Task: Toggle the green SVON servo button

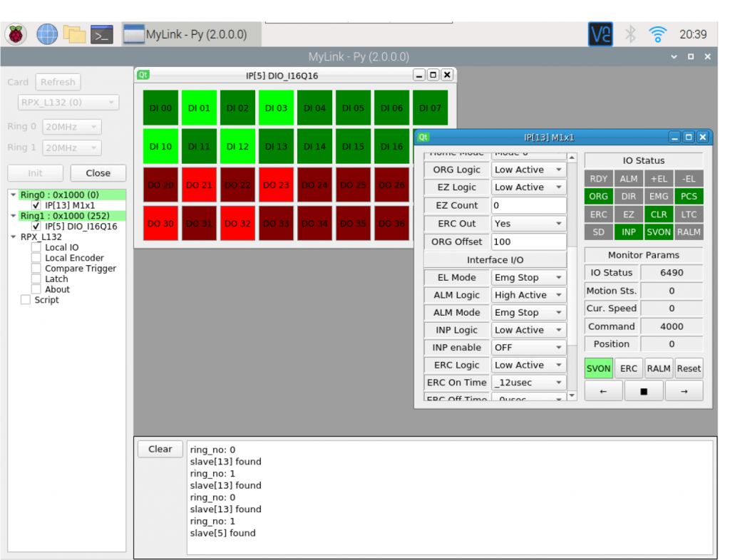Action: [x=598, y=368]
